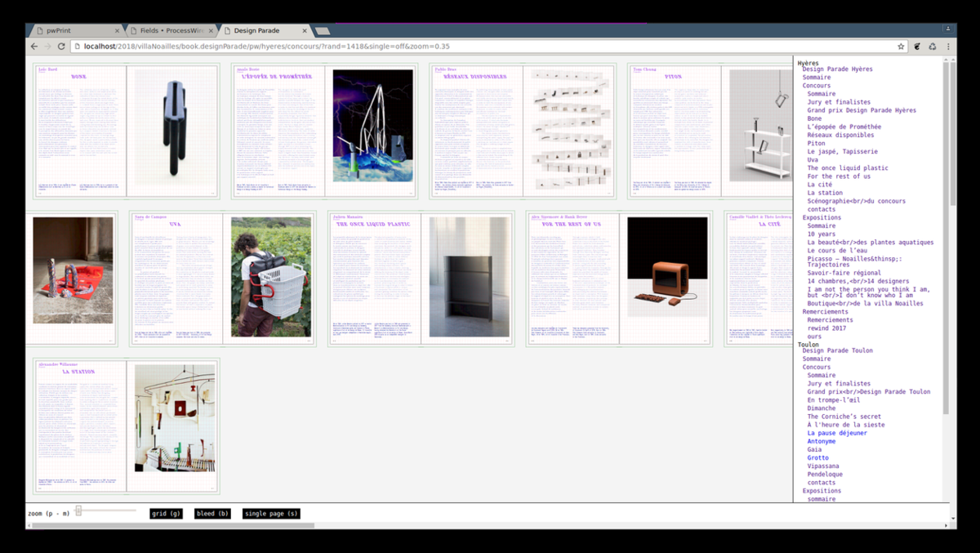The height and width of the screenshot is (553, 980).
Task: Open a new tab with the new-tab button
Action: tap(323, 31)
